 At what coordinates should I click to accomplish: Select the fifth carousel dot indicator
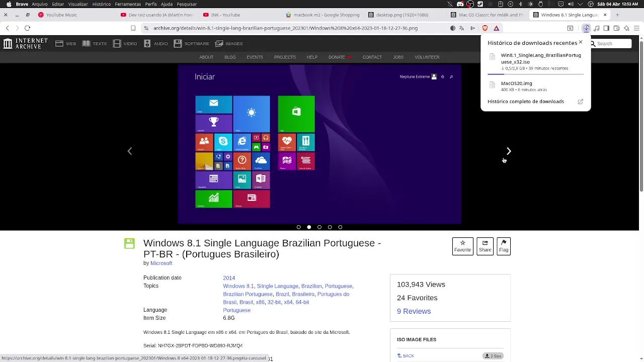click(x=340, y=227)
